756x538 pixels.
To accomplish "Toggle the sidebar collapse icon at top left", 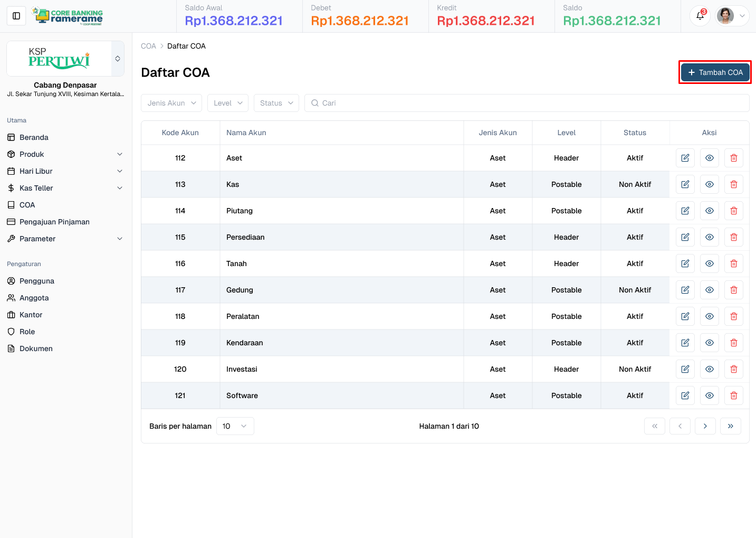I will [16, 15].
